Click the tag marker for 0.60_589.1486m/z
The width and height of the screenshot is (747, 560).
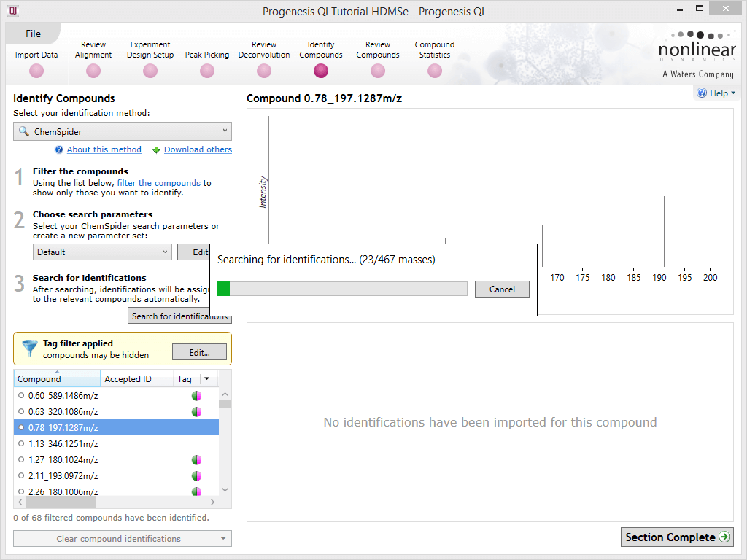tap(196, 396)
